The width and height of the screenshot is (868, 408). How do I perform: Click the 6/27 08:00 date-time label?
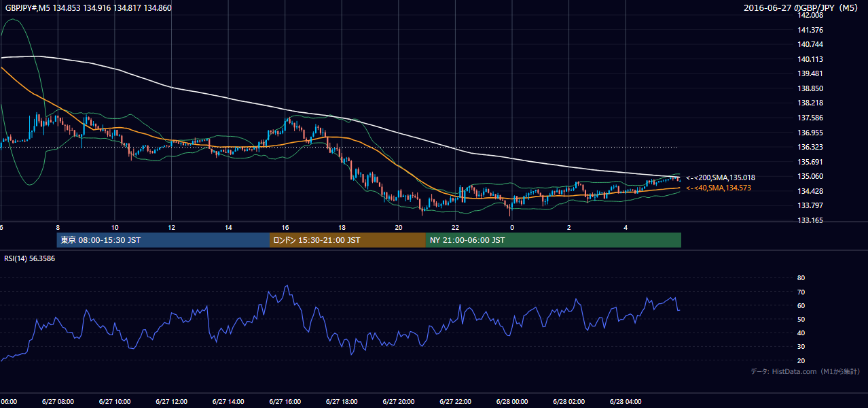58,402
